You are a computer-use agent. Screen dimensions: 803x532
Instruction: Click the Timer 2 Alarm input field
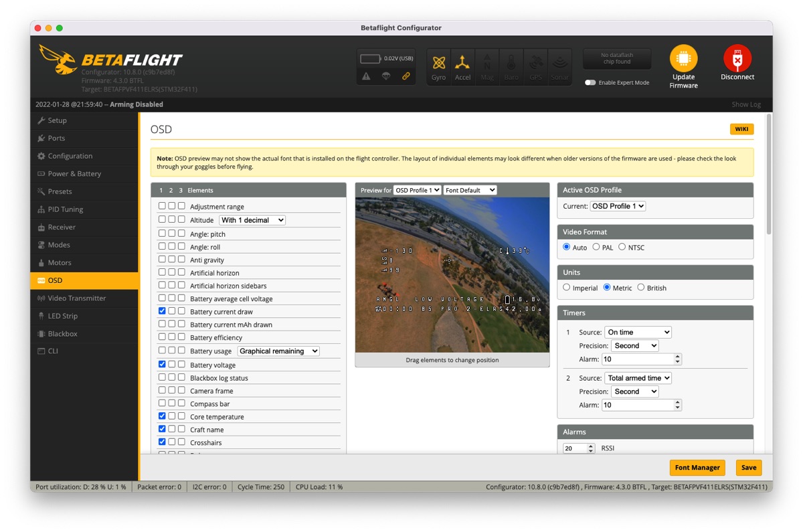click(641, 405)
